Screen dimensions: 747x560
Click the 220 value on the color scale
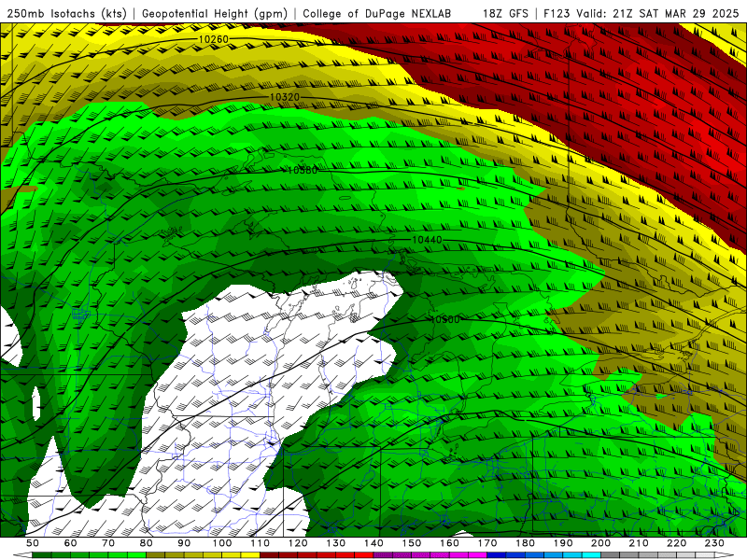pos(676,543)
